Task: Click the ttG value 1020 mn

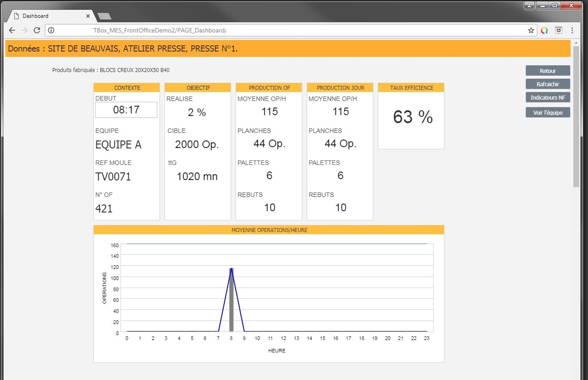Action: [x=197, y=176]
